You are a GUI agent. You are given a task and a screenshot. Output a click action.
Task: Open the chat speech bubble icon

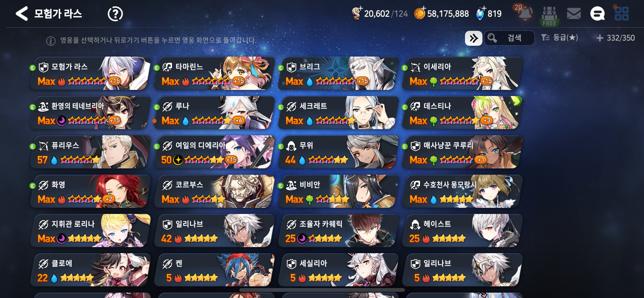(597, 13)
